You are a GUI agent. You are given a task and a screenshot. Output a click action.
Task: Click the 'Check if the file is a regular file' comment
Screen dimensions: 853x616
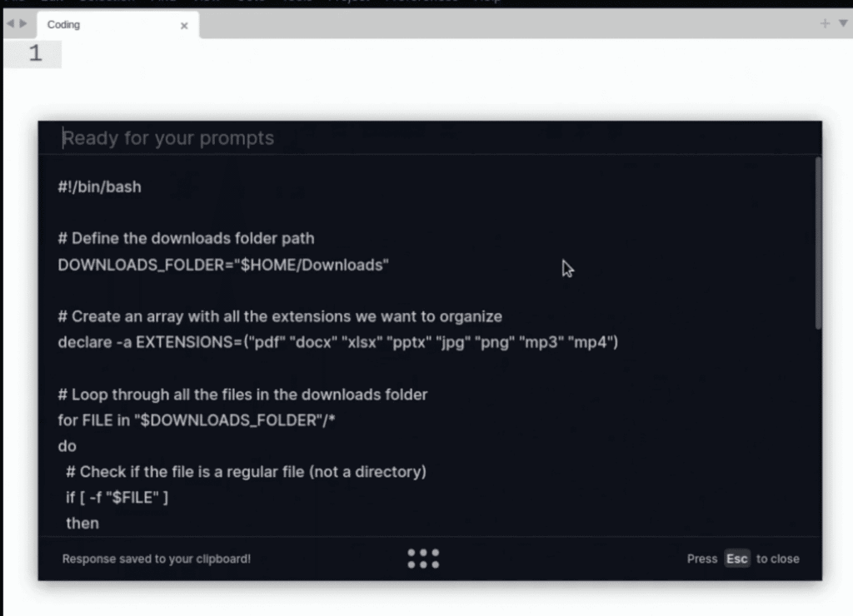pos(246,472)
